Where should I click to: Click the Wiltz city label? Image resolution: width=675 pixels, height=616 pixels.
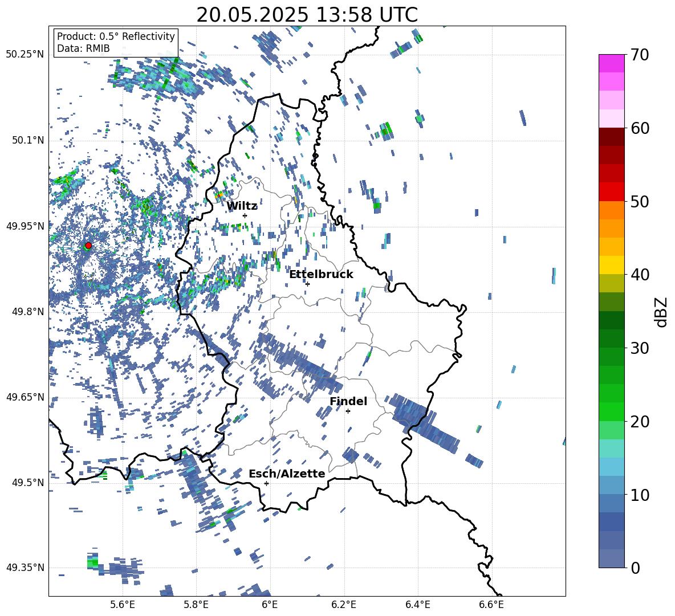click(x=242, y=206)
